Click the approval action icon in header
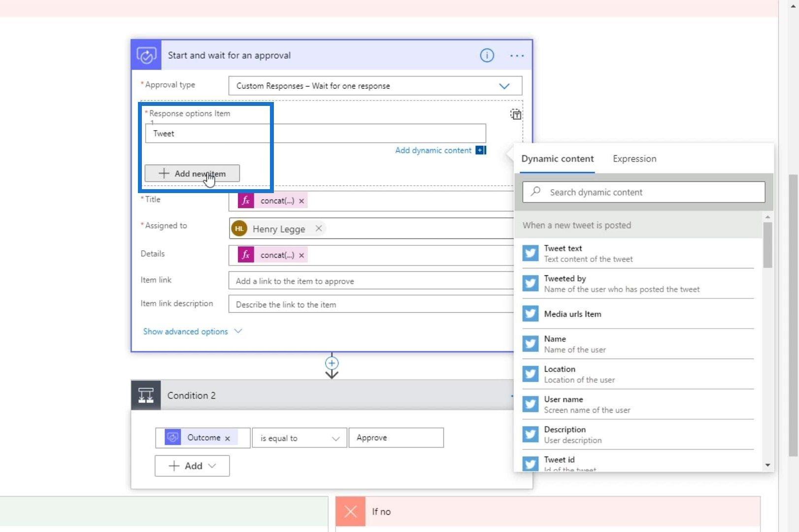The image size is (799, 532). tap(146, 55)
